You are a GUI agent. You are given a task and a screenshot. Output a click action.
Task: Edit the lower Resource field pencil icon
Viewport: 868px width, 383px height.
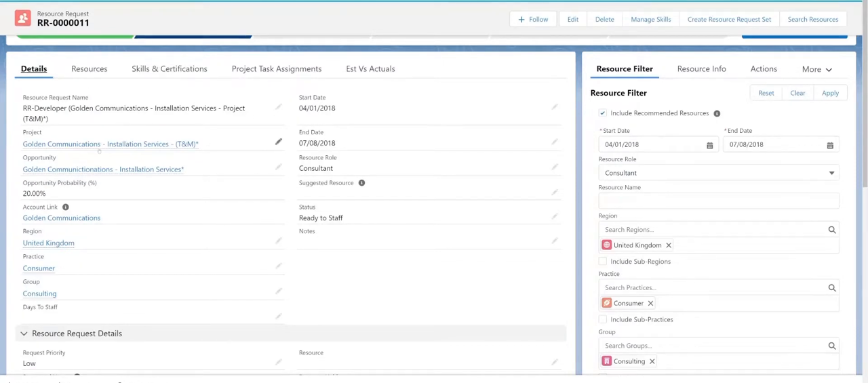pos(555,363)
